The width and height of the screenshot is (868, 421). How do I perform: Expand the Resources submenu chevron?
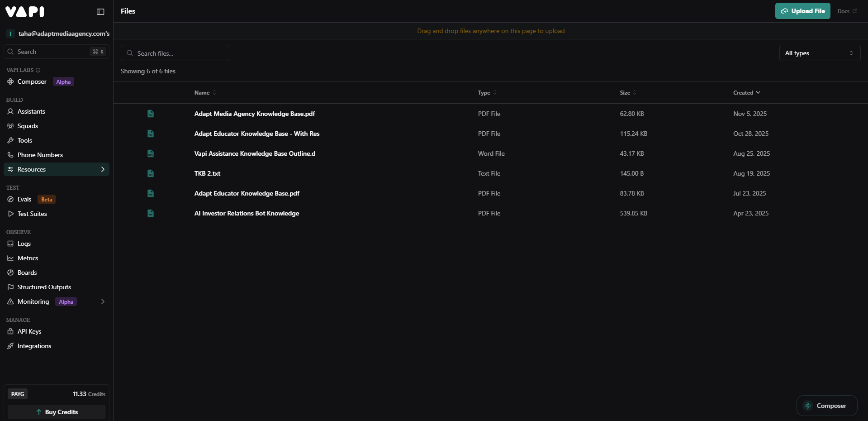coord(103,169)
